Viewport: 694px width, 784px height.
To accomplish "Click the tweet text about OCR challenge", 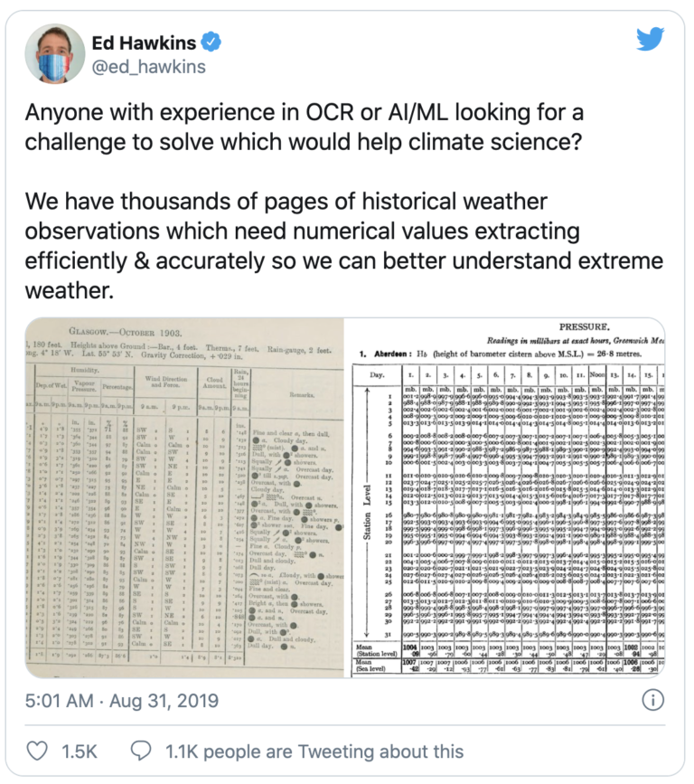I will 305,127.
